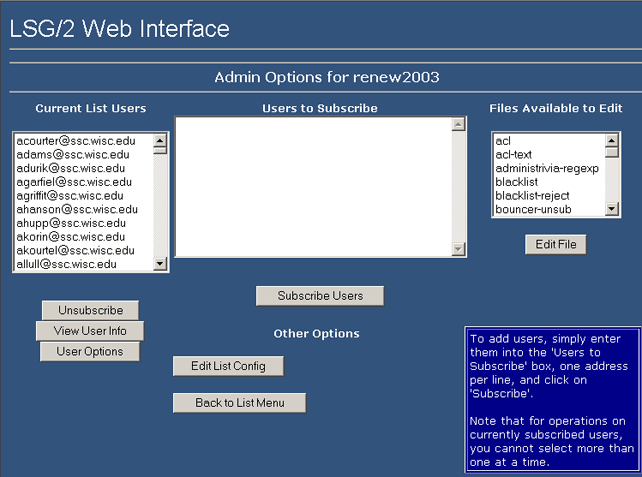Viewport: 642px width, 477px height.
Task: Select adurik@ssc.wisc.edu in the user list
Action: (84, 168)
